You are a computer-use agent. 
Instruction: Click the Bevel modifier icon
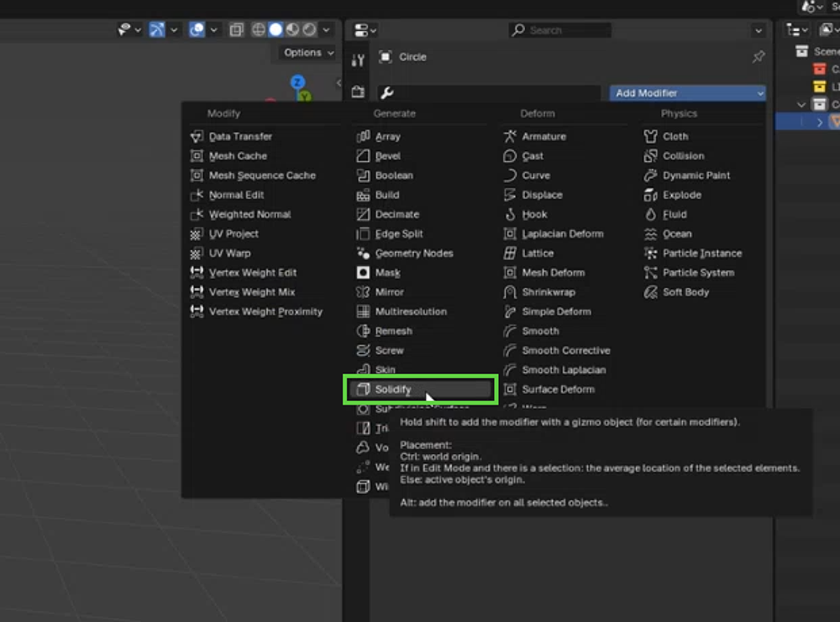click(x=363, y=156)
